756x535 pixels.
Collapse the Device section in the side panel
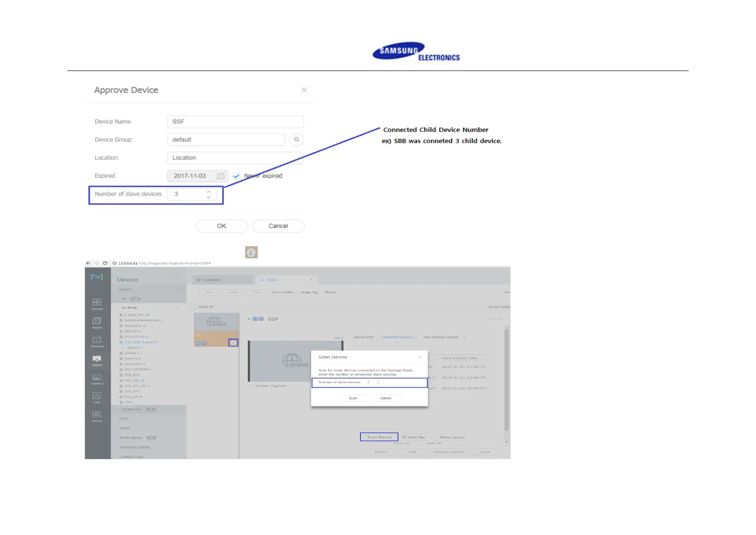pos(177,289)
